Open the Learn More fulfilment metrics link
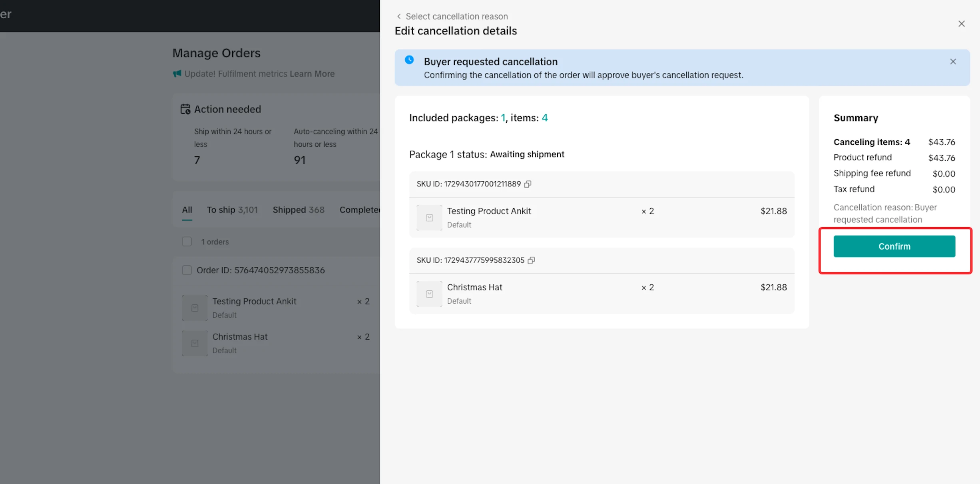This screenshot has width=980, height=484. coord(312,74)
